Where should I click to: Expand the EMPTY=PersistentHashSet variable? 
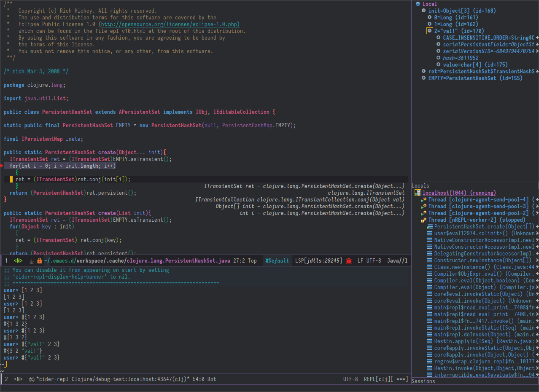(424, 78)
